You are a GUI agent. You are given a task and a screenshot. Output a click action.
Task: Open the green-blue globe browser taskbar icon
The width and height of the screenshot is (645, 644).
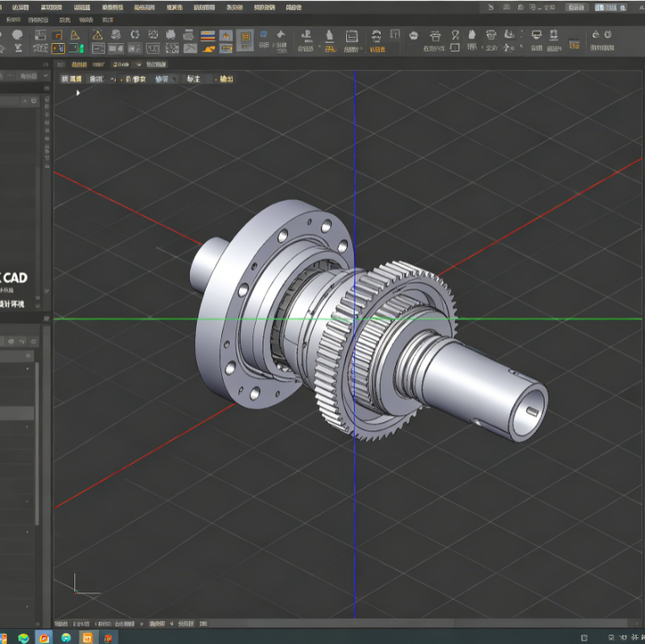click(x=24, y=638)
